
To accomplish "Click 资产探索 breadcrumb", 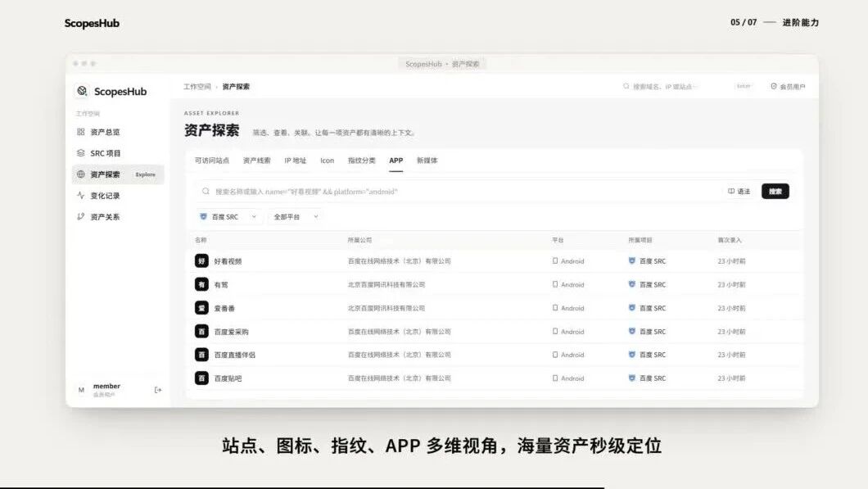I will coord(236,86).
